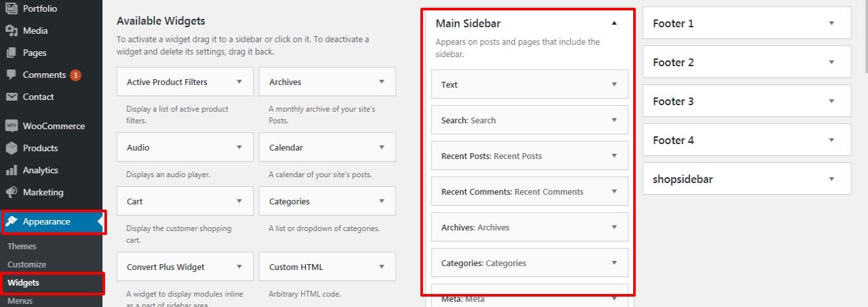Open the Active Product Filters widget arrow
This screenshot has height=307, width=868.
239,82
